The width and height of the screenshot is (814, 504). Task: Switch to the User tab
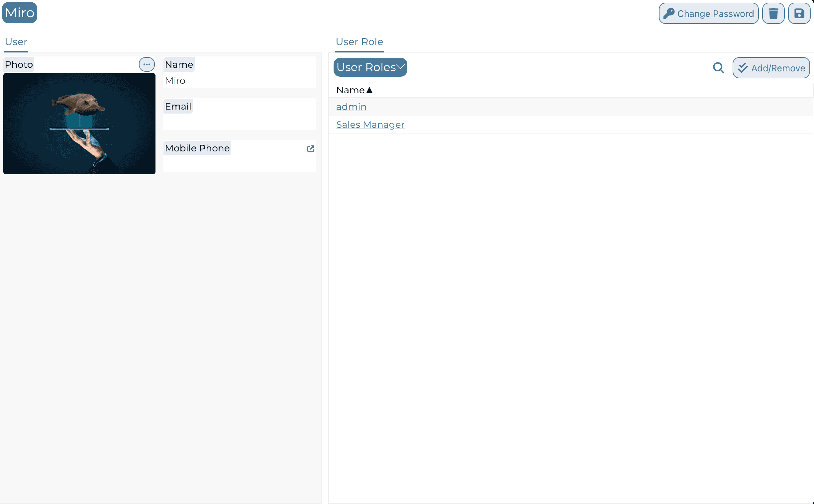click(x=16, y=42)
